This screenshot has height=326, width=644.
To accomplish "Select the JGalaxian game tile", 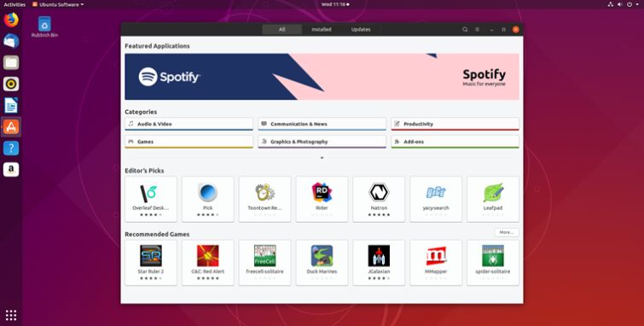I will click(x=379, y=263).
